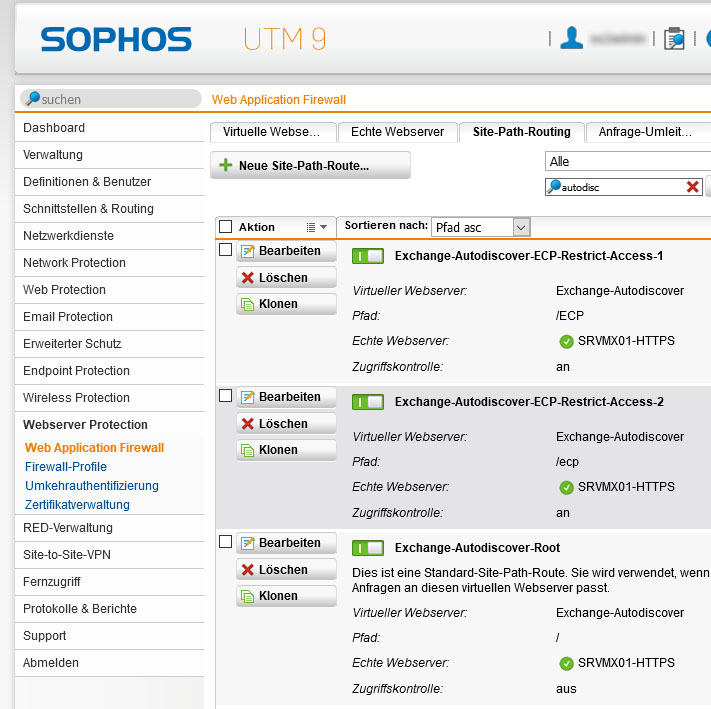Click the filter search magnifier icon

point(554,186)
